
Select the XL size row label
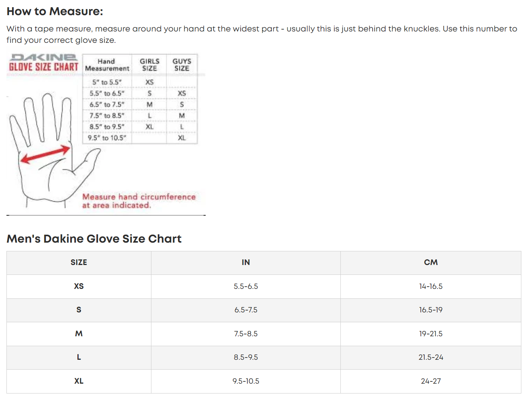[x=79, y=381]
